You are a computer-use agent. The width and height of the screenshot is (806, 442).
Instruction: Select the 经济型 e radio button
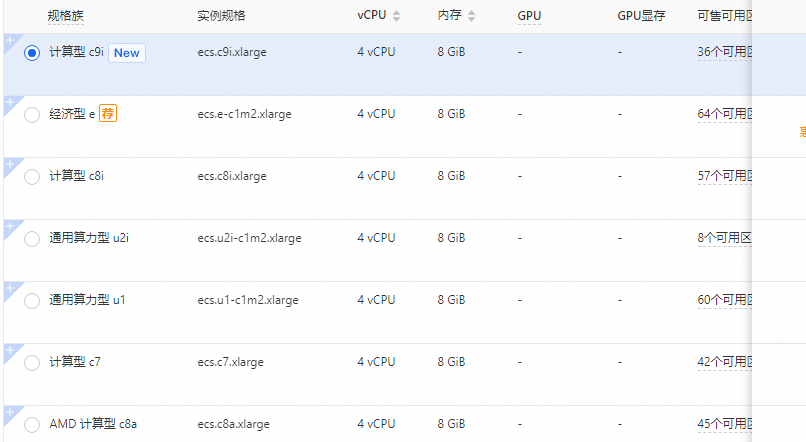32,115
